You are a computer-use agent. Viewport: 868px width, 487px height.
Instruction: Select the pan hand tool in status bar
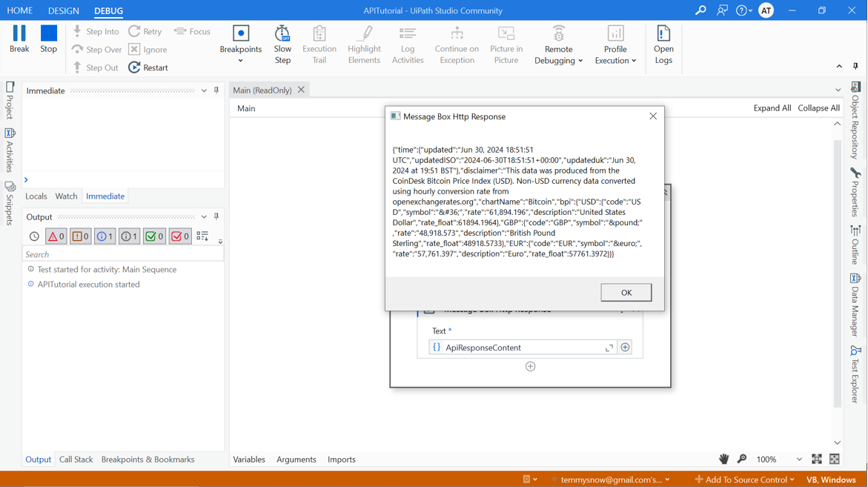(x=723, y=459)
